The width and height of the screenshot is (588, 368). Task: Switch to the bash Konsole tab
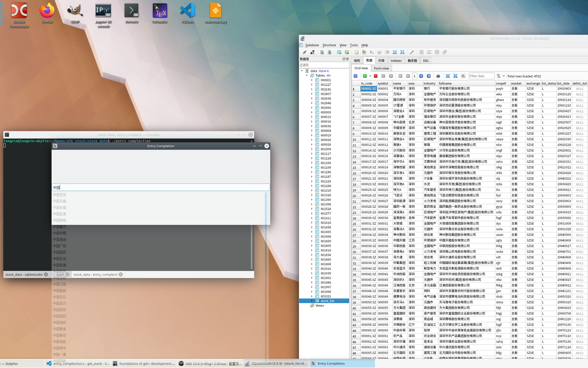click(60, 274)
